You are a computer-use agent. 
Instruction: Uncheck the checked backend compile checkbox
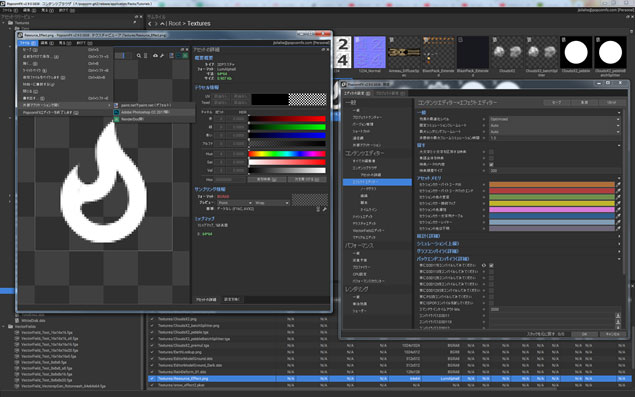(x=491, y=265)
